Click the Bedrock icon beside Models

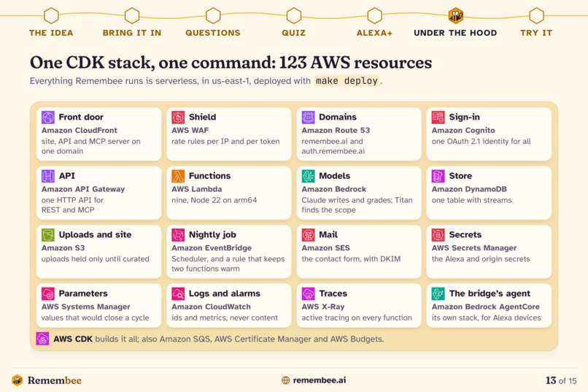(x=309, y=176)
